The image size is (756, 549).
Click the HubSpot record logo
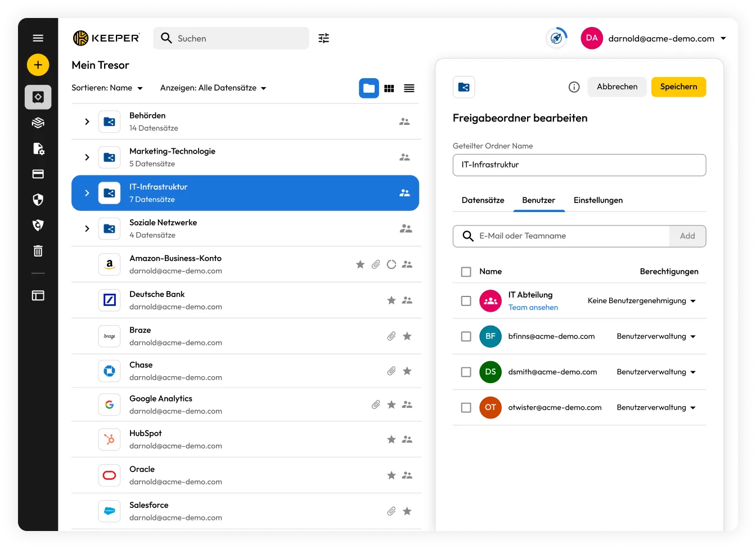pos(109,439)
